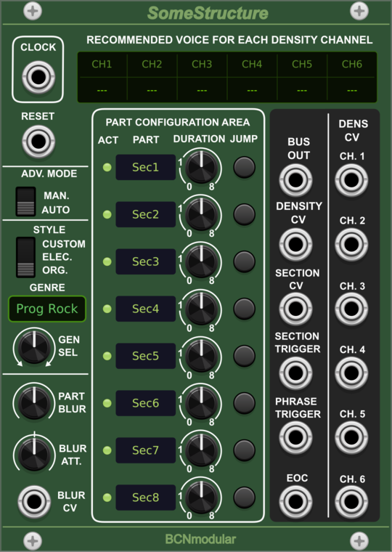
Task: Open the Prog Rock genre display
Action: (x=47, y=309)
